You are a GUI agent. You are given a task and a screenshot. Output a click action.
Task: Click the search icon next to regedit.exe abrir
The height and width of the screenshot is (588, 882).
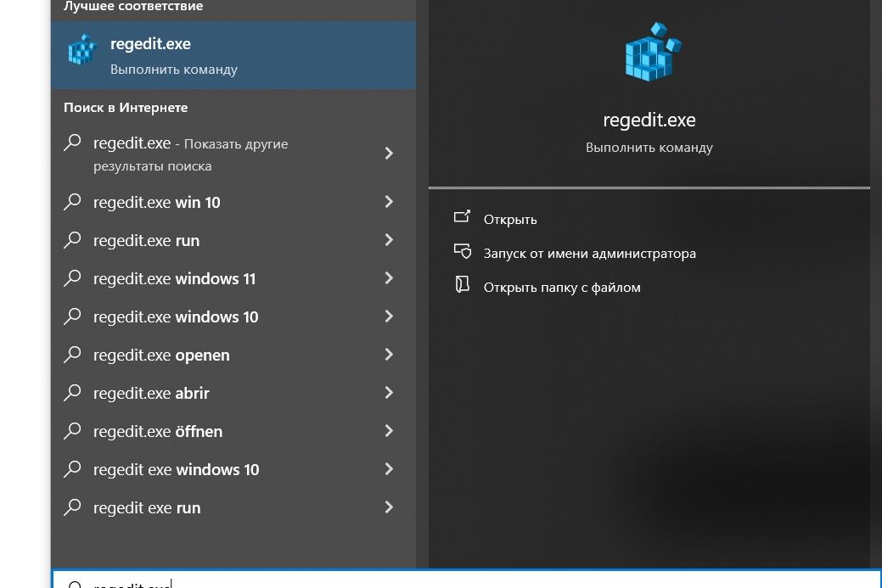click(73, 393)
